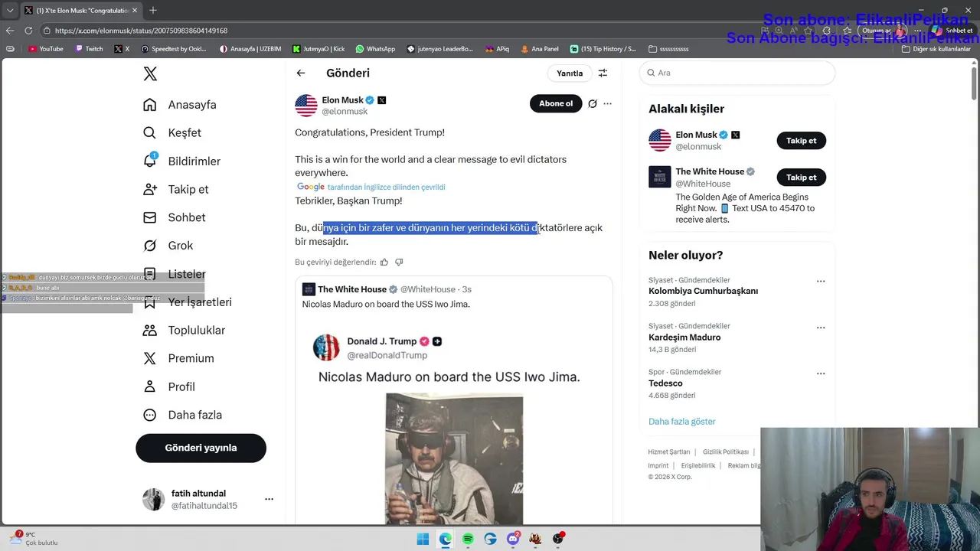Click Takip et for The White House
This screenshot has width=980, height=551.
click(x=801, y=178)
